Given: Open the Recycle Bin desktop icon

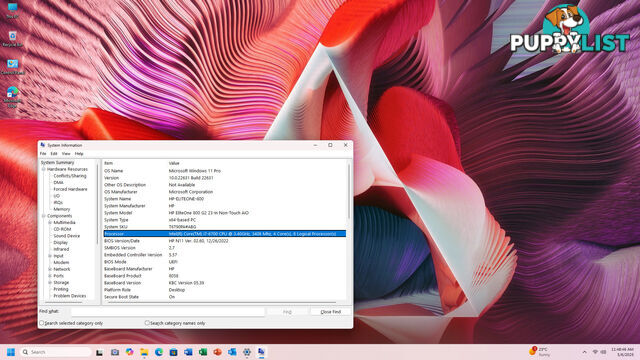Looking at the screenshot, I should coord(13,39).
